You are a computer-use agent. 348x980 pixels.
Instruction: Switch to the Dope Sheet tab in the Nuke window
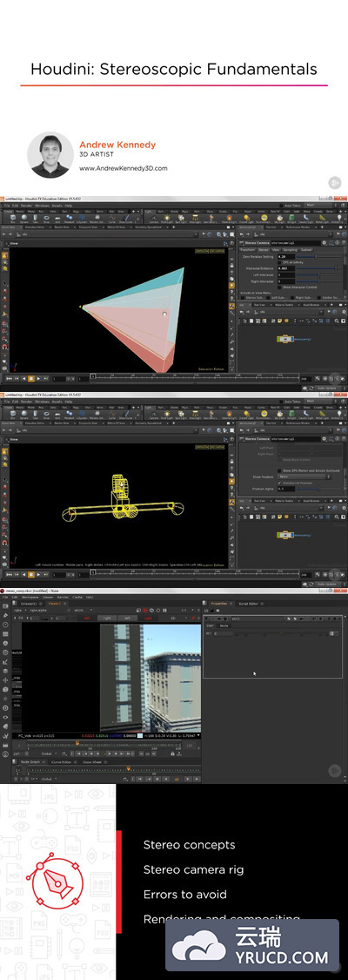point(92,762)
